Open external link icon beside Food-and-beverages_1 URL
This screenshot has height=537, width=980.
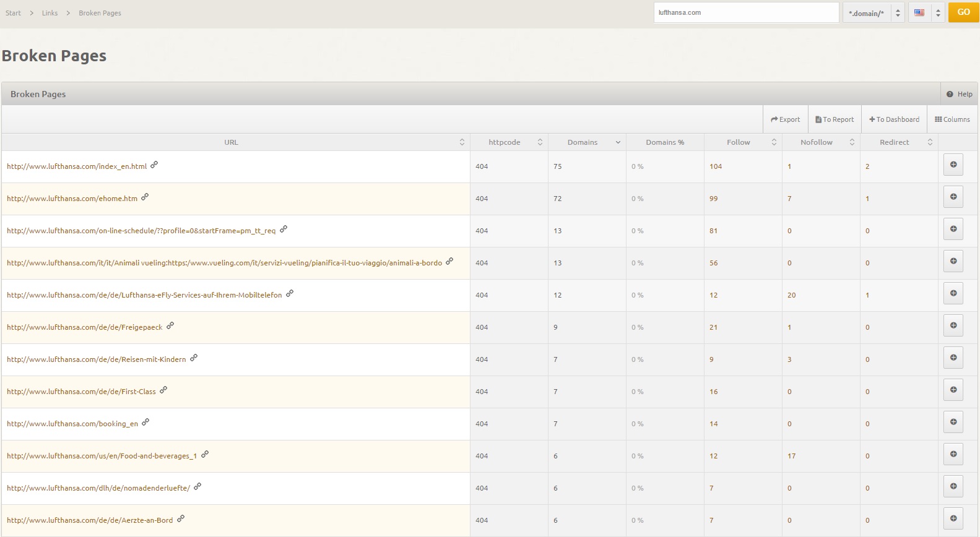coord(205,454)
